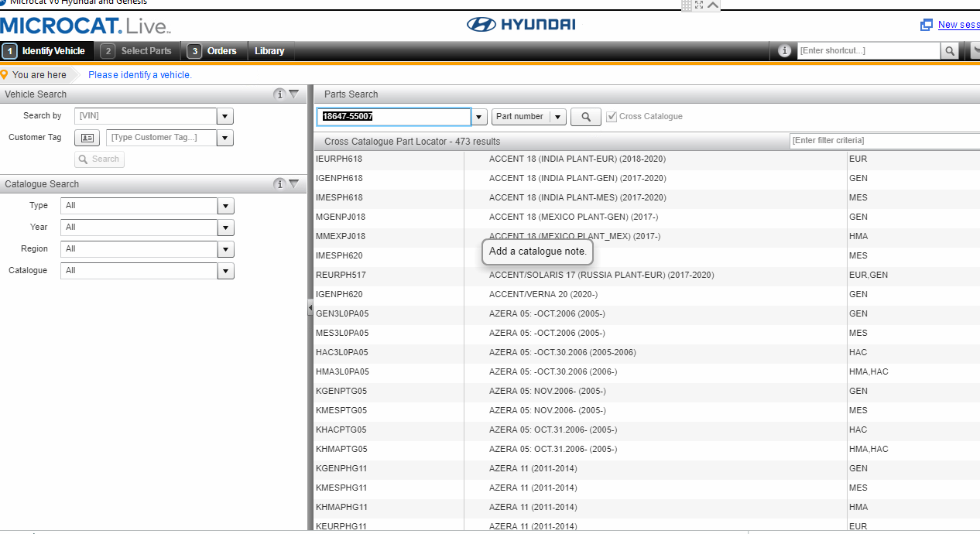The height and width of the screenshot is (534, 980).
Task: Open the Library tab
Action: point(269,51)
